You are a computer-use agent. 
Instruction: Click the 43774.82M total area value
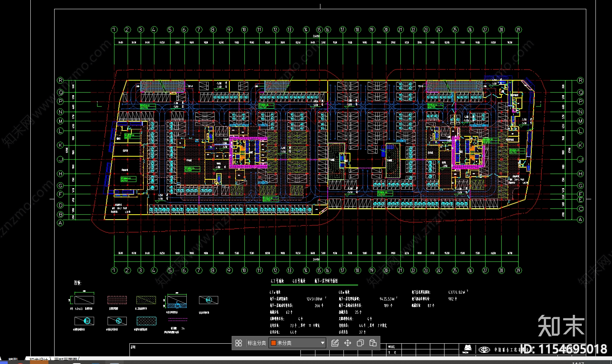(457, 292)
